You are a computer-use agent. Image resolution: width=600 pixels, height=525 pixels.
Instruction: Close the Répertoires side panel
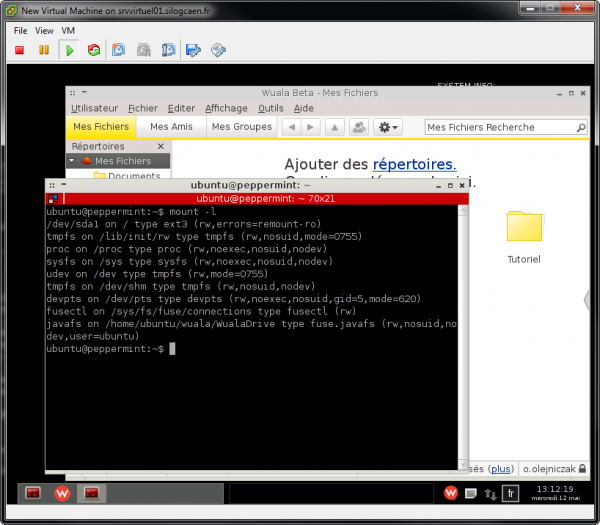click(x=161, y=146)
